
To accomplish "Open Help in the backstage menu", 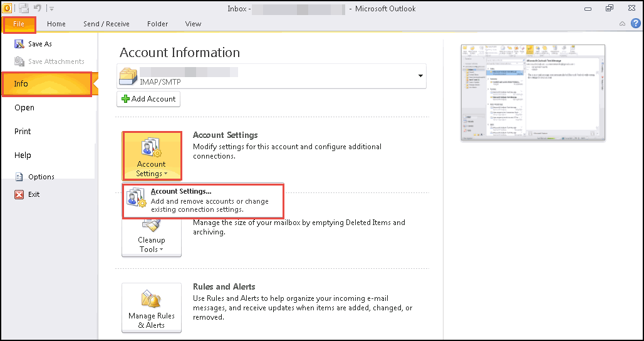I will pos(23,155).
